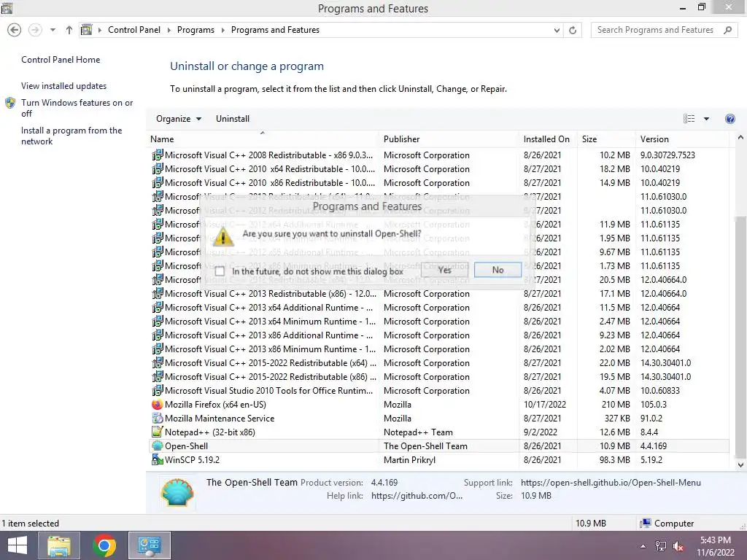
Task: Select Programs and Features breadcrumb
Action: pyautogui.click(x=275, y=29)
